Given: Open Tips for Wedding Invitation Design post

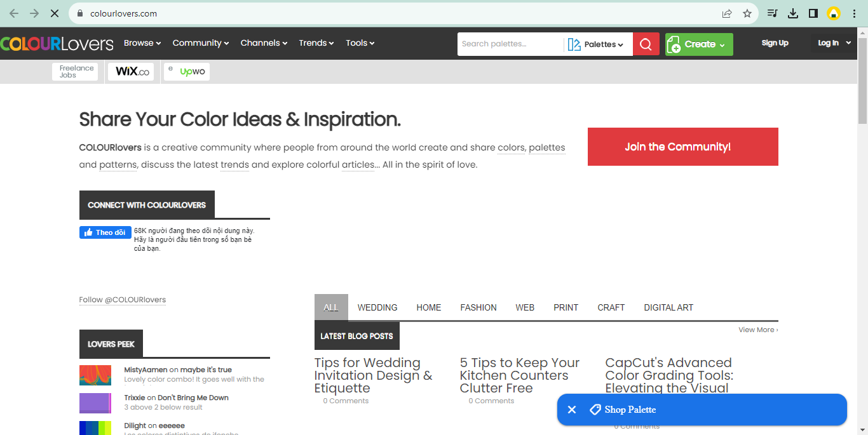Looking at the screenshot, I should click(374, 375).
